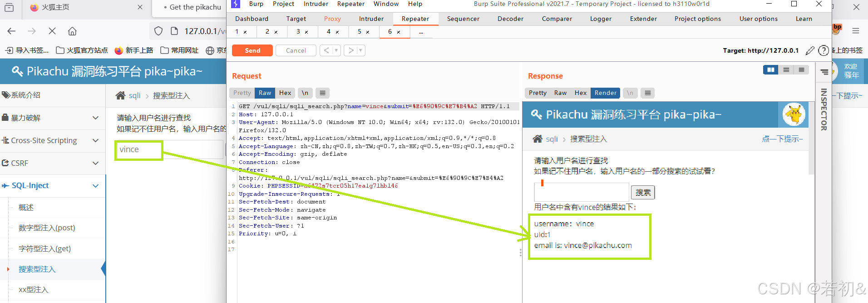Toggle the Response \n display button

630,93
